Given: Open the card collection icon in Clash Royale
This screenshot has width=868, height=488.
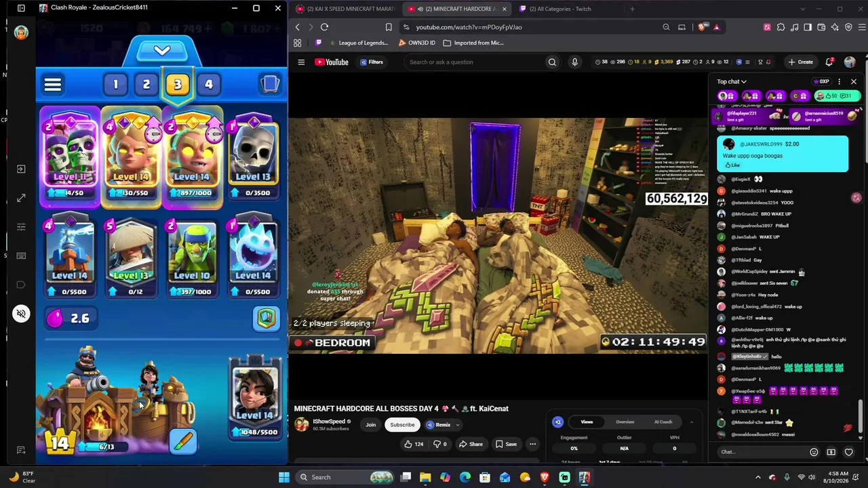Looking at the screenshot, I should pyautogui.click(x=270, y=84).
